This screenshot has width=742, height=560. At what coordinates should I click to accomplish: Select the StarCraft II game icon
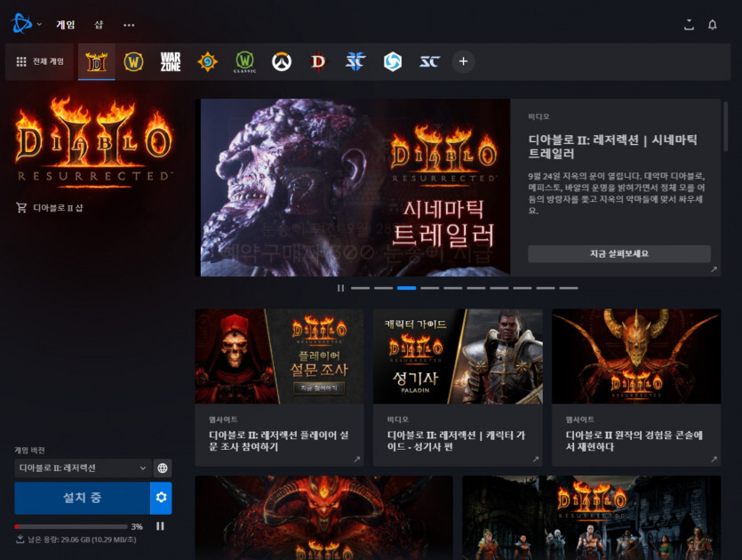[355, 61]
